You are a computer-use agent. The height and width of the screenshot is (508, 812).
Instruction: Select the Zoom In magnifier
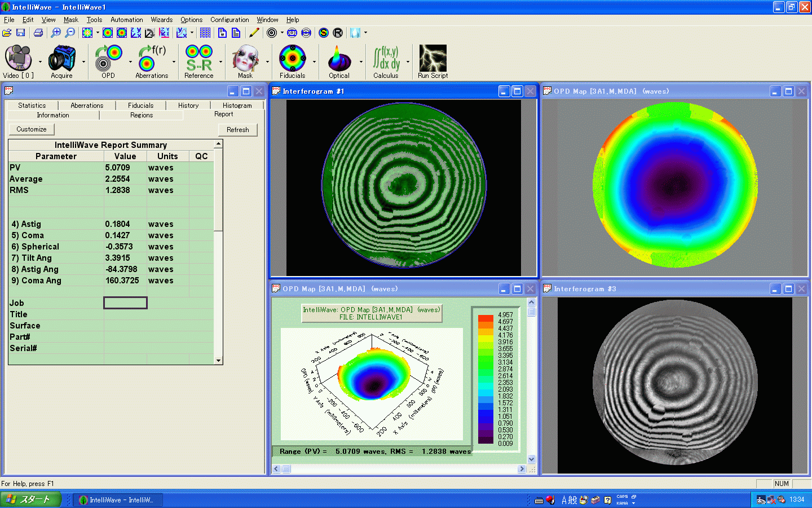click(56, 33)
